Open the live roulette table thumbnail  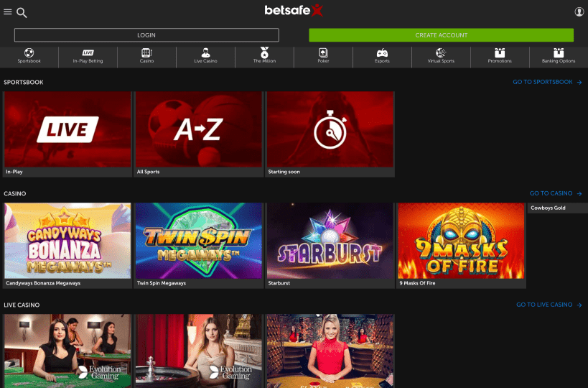tap(199, 351)
